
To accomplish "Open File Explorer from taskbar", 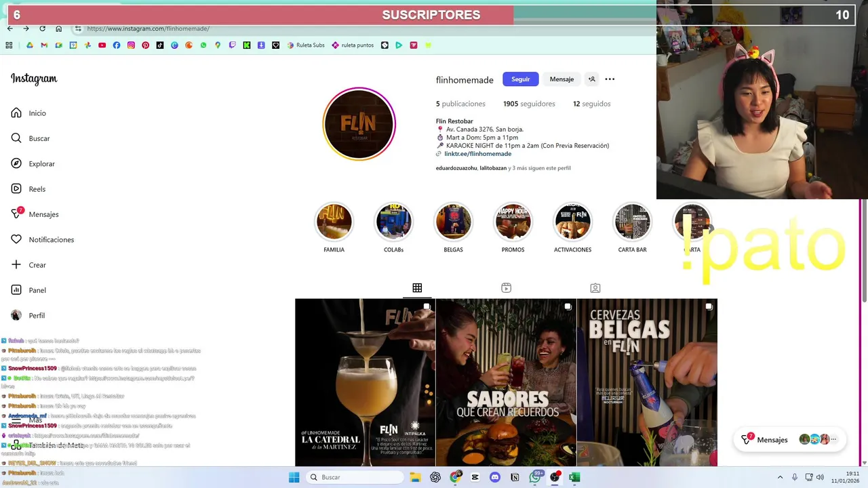I will [x=414, y=477].
